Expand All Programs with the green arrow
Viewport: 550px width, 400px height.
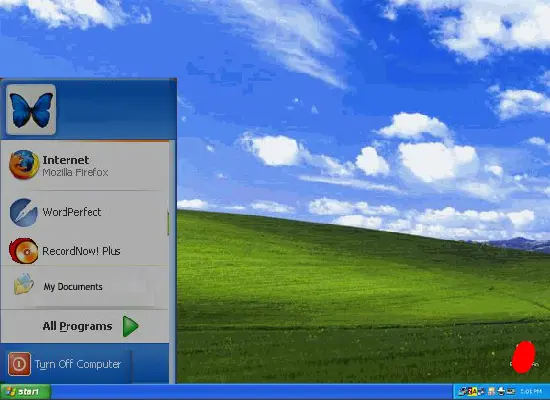coord(131,326)
